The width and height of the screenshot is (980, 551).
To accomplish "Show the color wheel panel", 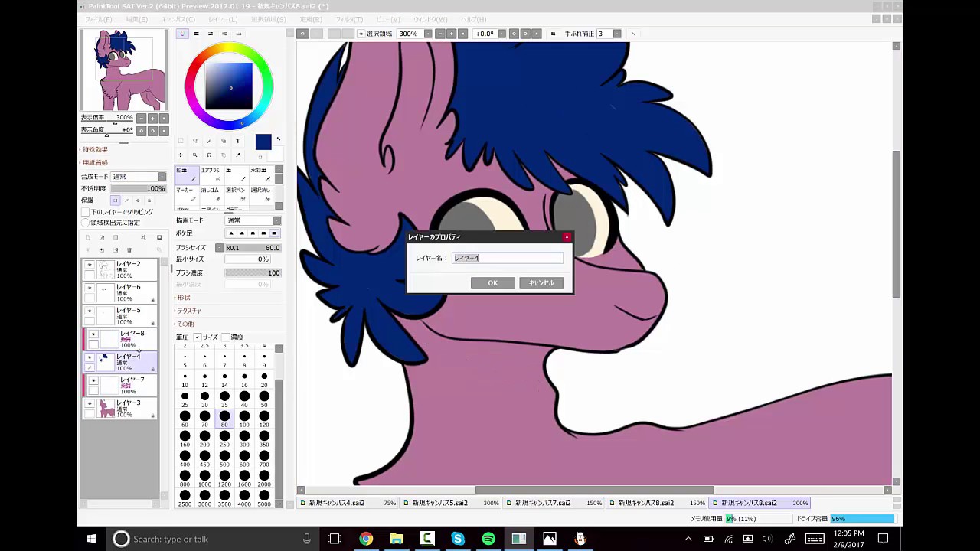I will coord(182,34).
